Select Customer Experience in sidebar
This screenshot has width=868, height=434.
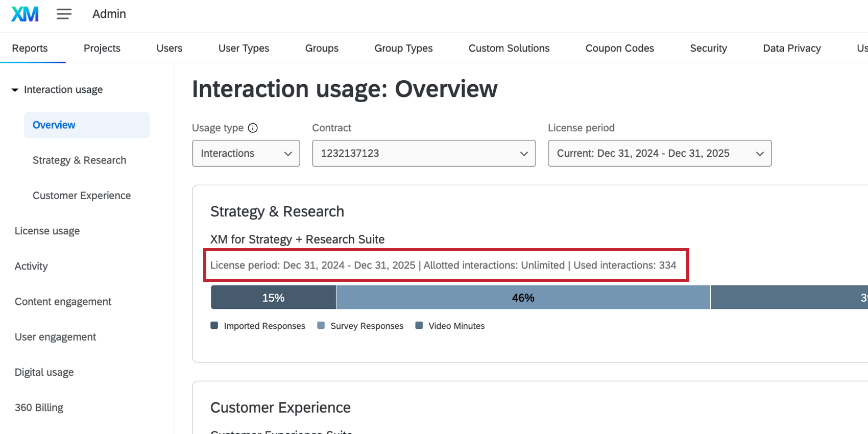[82, 196]
